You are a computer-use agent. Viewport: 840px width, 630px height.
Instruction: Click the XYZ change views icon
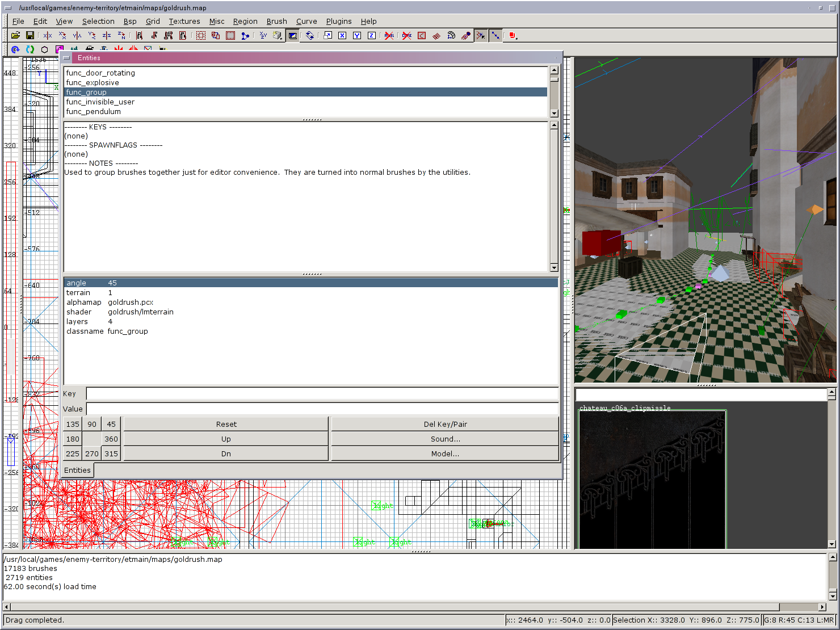[x=263, y=35]
